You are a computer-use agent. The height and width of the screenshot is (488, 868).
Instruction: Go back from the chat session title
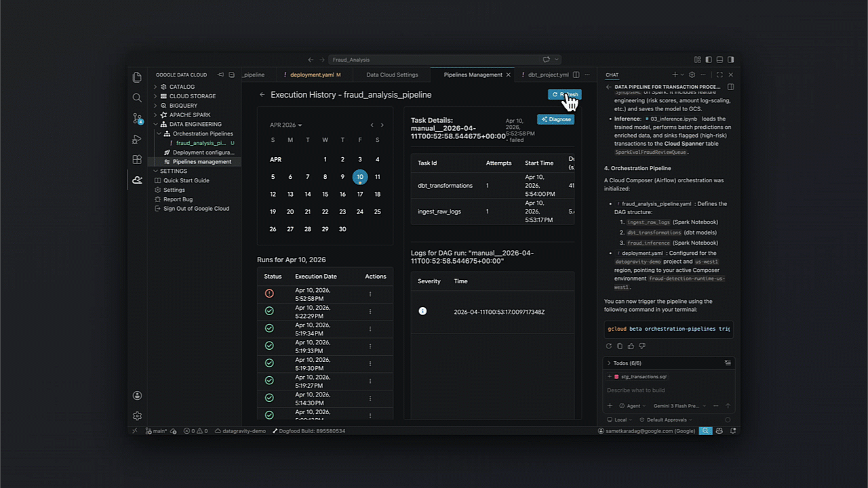pyautogui.click(x=608, y=87)
